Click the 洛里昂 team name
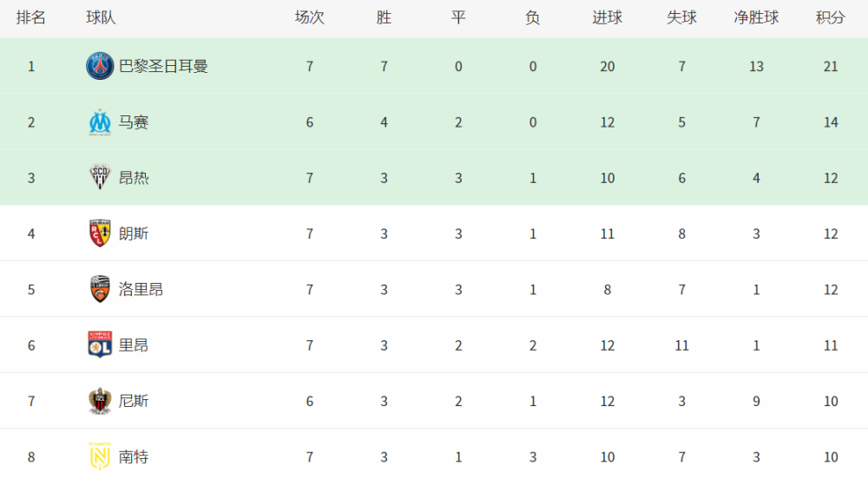The image size is (868, 479). click(141, 289)
